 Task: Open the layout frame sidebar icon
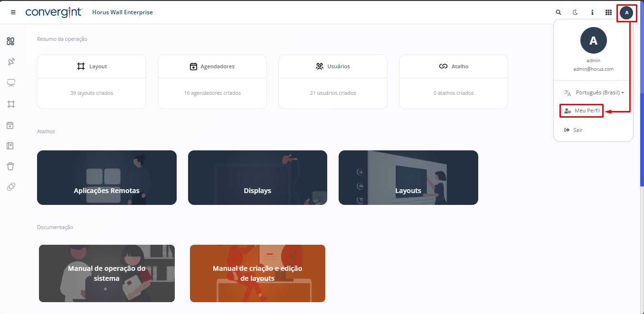(x=10, y=104)
